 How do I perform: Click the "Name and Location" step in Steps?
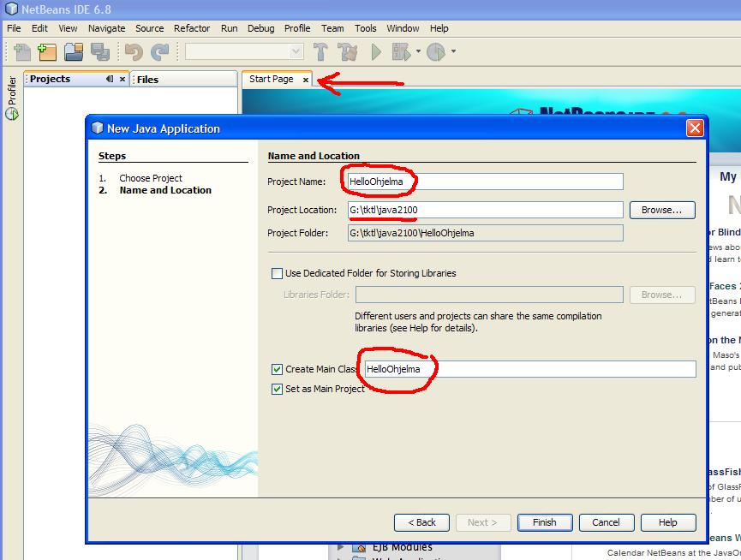pyautogui.click(x=165, y=190)
